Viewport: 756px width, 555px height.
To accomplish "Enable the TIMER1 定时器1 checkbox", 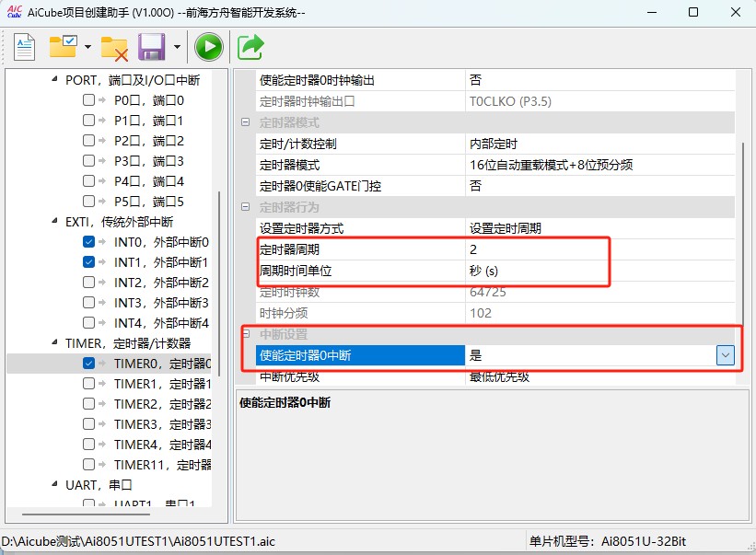I will tap(88, 383).
